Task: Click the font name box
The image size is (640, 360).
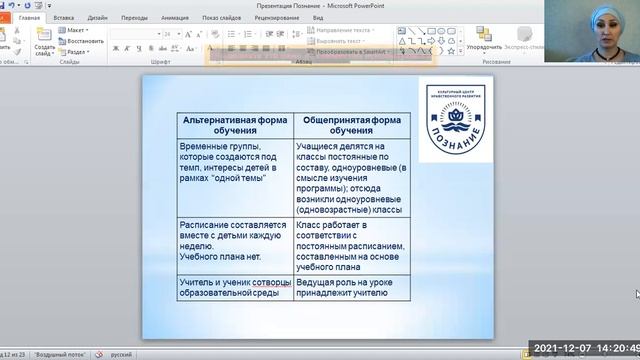Action: click(136, 34)
